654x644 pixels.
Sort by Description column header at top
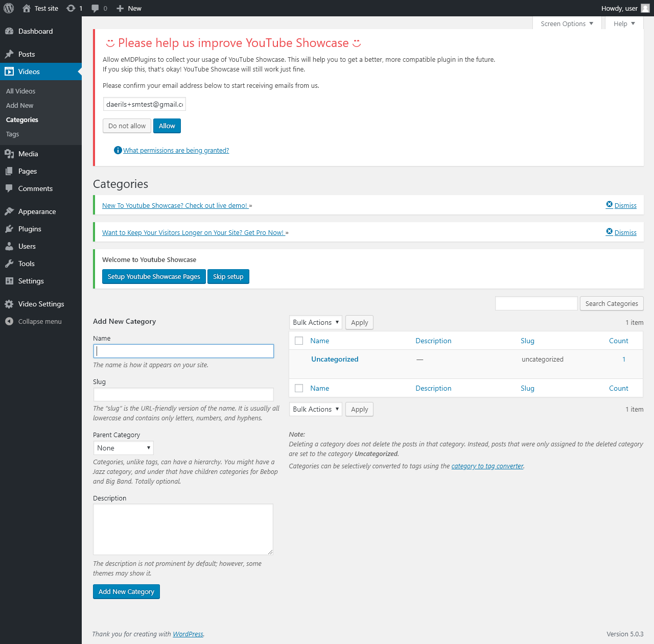[433, 341]
